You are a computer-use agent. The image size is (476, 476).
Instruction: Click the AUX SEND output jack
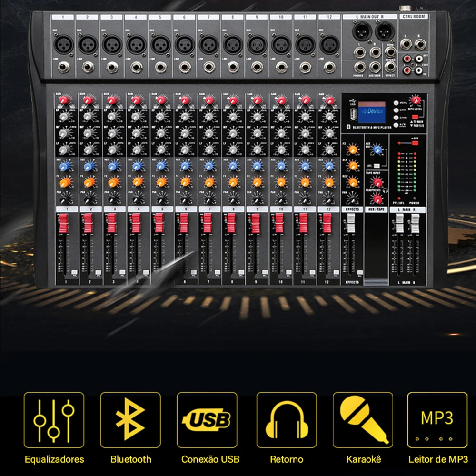[x=375, y=67]
